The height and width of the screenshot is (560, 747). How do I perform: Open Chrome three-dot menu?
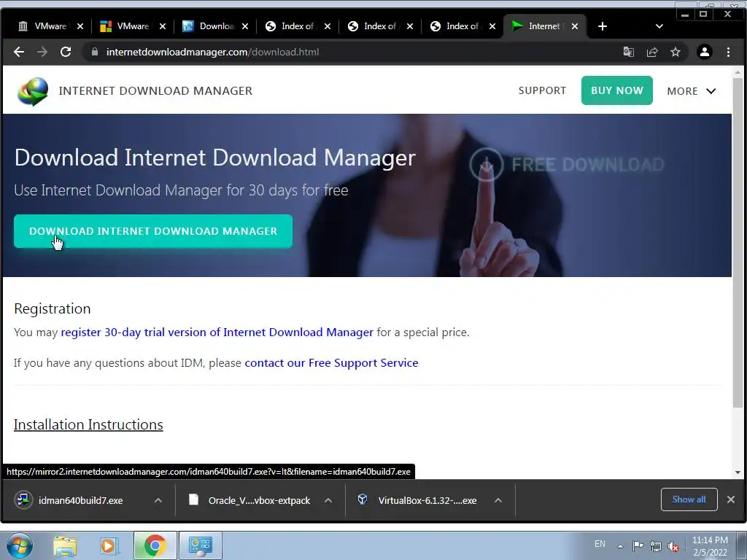pos(728,52)
